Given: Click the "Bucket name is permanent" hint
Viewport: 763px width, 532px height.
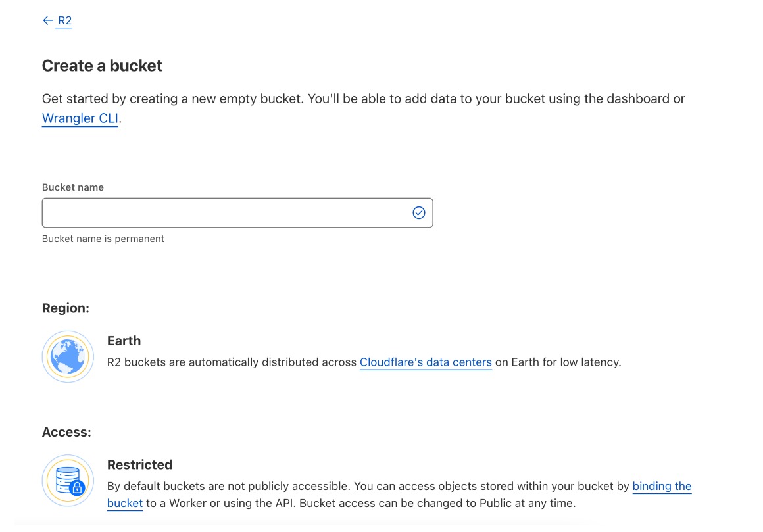Looking at the screenshot, I should click(103, 239).
